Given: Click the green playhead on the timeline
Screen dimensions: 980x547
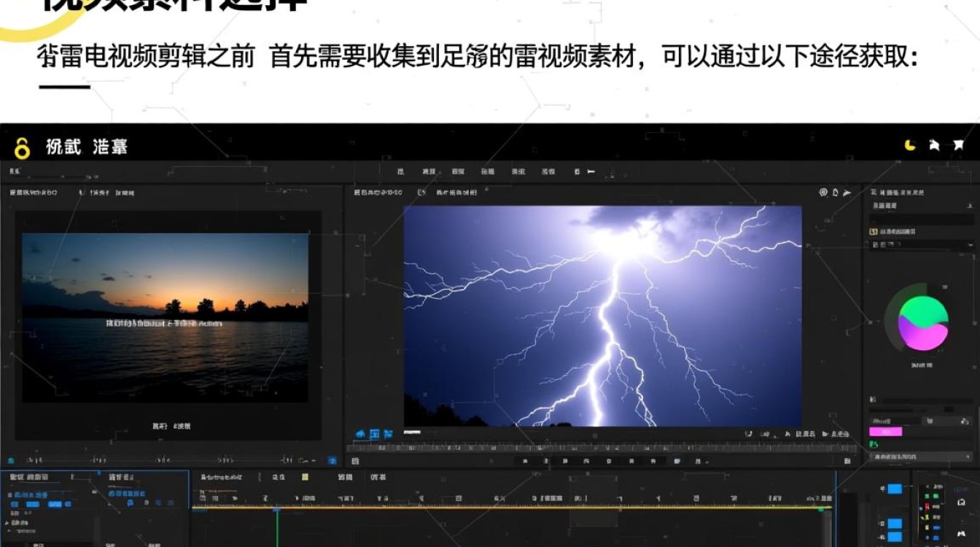Looking at the screenshot, I should point(276,527).
